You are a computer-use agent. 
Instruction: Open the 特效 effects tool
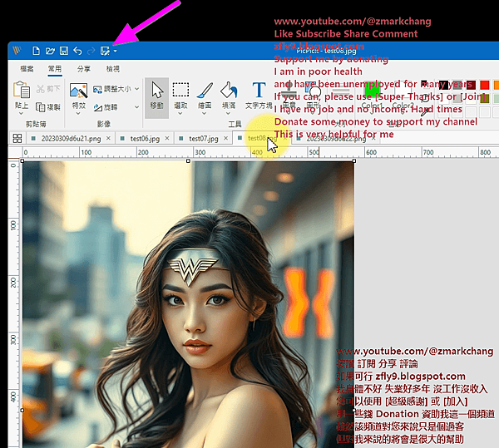point(78,91)
